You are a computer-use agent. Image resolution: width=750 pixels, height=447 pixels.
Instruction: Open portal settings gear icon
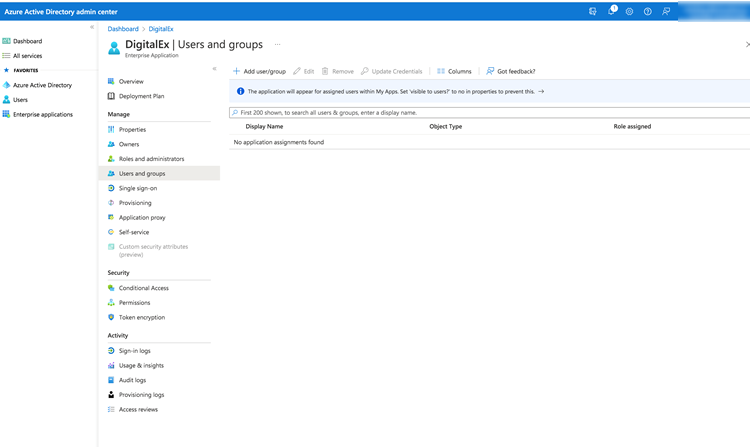point(629,11)
